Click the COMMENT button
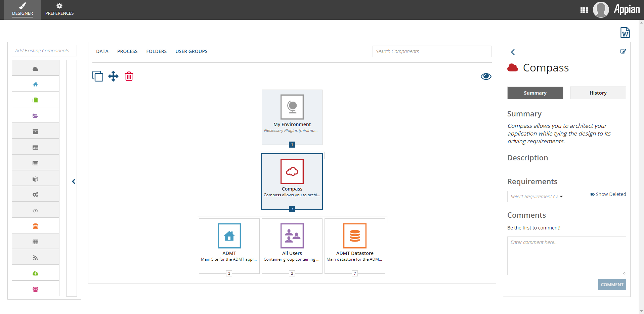This screenshot has height=314, width=644. click(612, 284)
